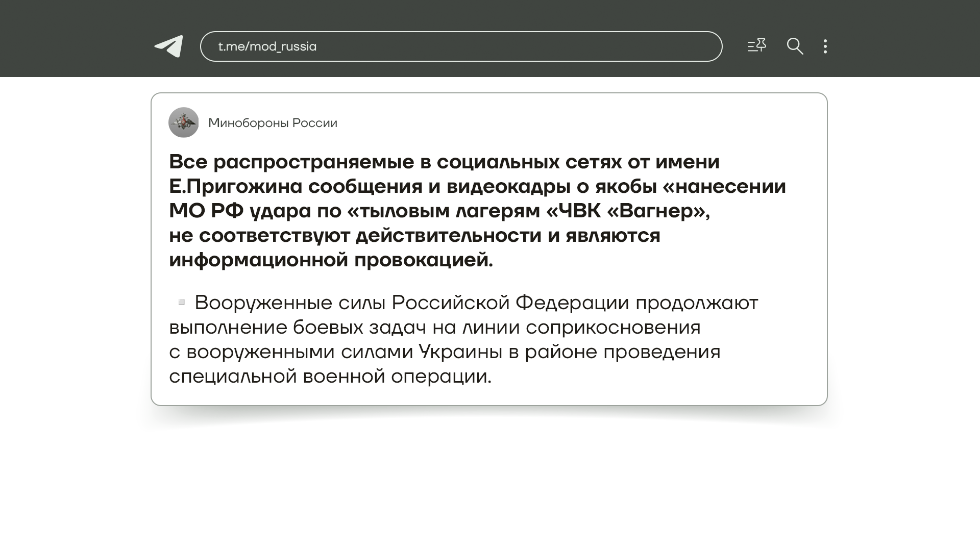The height and width of the screenshot is (551, 980).
Task: Click the small square bullet before Вооруженные
Action: pos(181,302)
